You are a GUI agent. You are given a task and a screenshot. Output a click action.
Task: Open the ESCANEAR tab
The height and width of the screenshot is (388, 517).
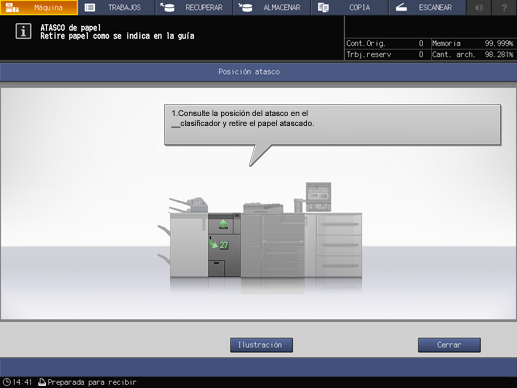428,7
